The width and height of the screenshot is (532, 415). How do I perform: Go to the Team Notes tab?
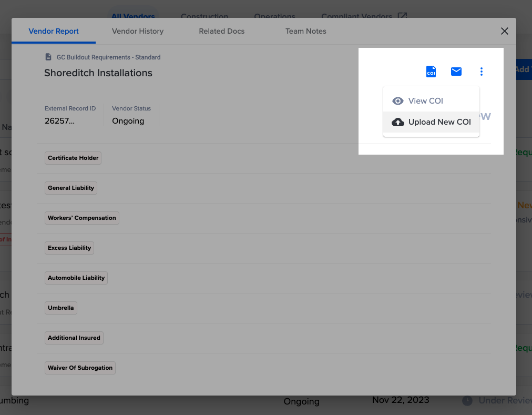305,31
